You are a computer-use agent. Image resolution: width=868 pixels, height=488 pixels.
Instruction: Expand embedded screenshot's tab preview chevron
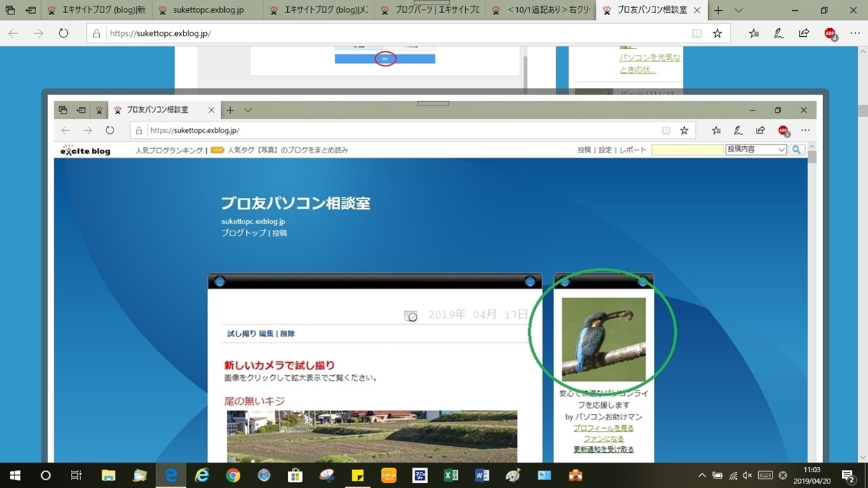click(x=248, y=110)
